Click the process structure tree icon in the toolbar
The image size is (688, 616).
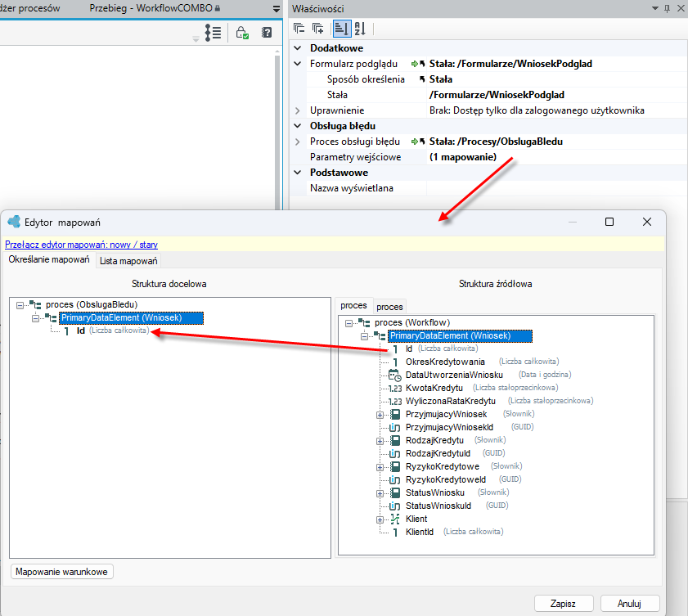(x=213, y=33)
